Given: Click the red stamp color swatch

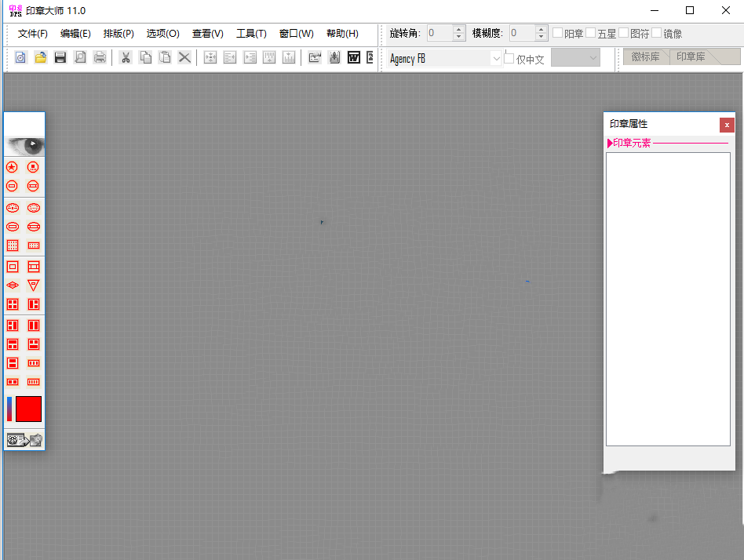Looking at the screenshot, I should click(x=28, y=409).
